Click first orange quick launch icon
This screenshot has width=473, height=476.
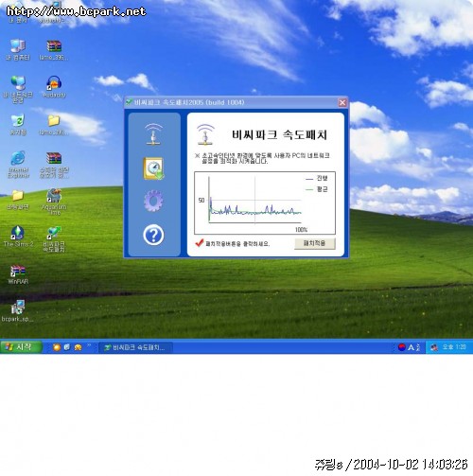pyautogui.click(x=57, y=347)
